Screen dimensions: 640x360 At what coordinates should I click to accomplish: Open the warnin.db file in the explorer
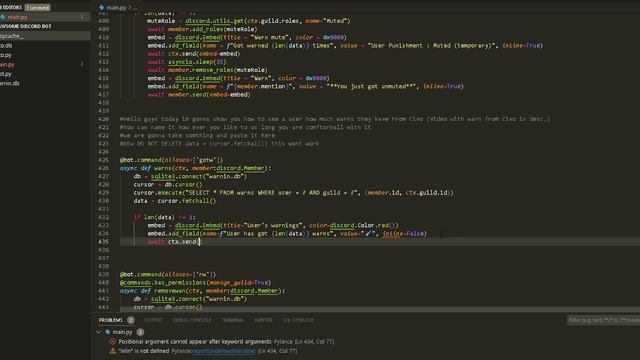click(10, 83)
